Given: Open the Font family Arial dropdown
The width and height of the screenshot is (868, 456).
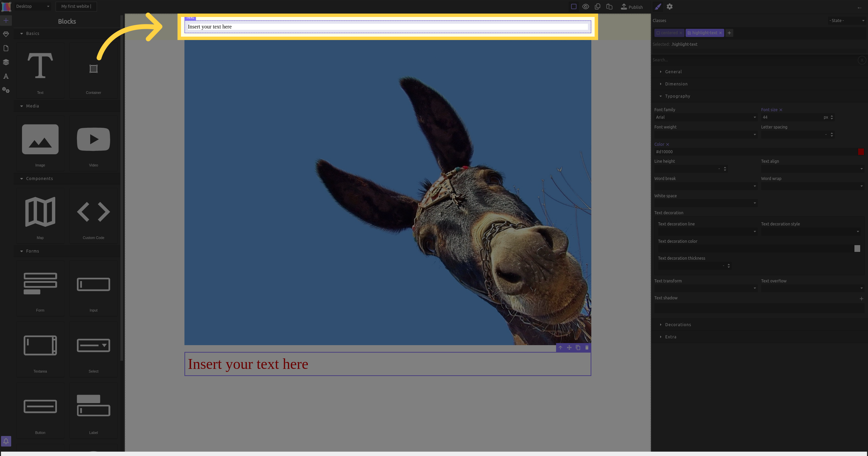Looking at the screenshot, I should pyautogui.click(x=705, y=117).
